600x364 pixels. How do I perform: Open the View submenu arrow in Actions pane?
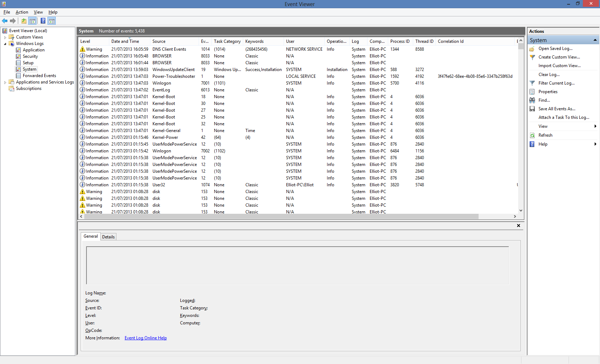[x=595, y=126]
